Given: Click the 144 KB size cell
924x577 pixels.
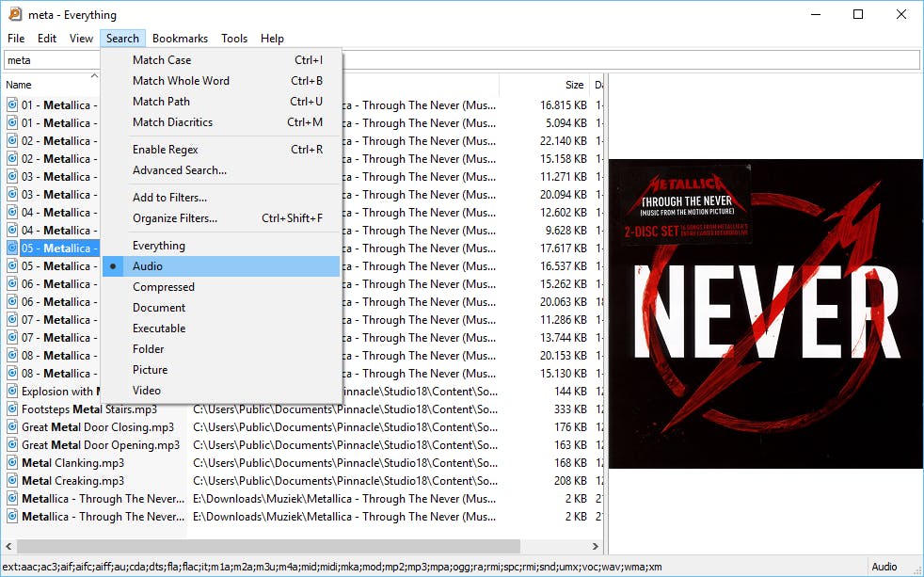Looking at the screenshot, I should (x=570, y=392).
